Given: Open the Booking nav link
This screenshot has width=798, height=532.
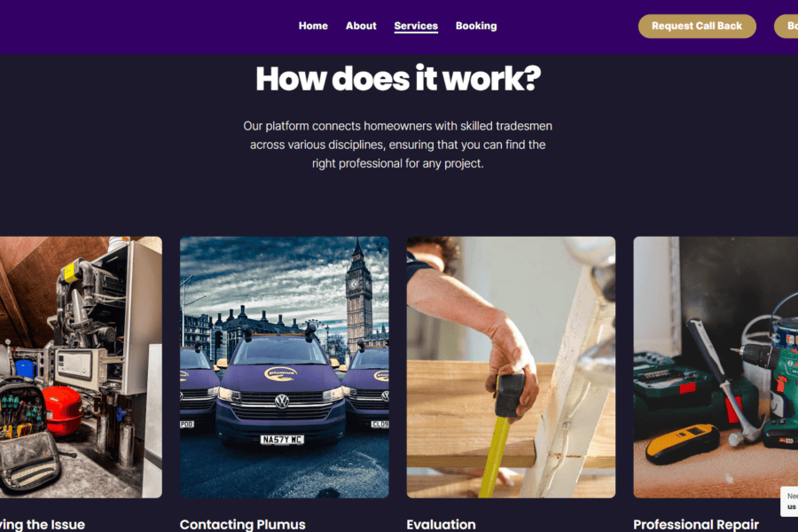Looking at the screenshot, I should point(476,26).
